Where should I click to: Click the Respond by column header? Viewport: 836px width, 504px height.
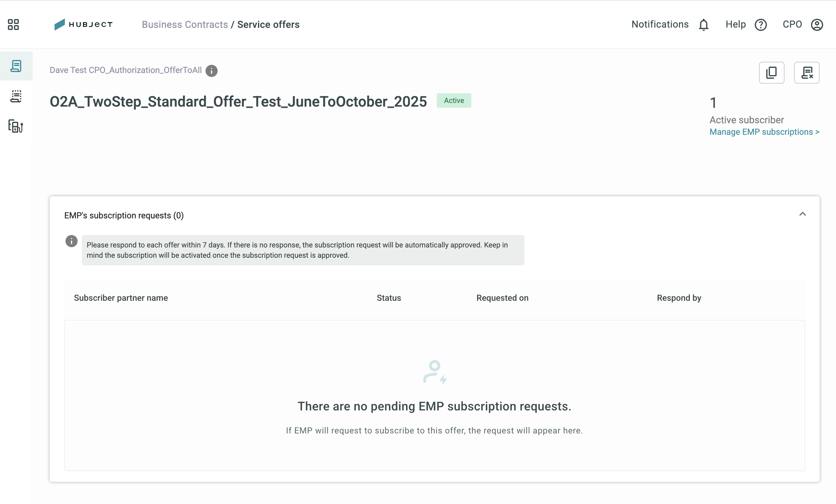tap(679, 298)
